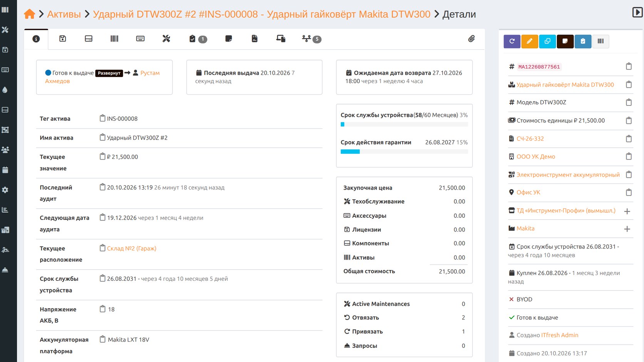The image size is (644, 362).
Task: Open the files tab with document icon
Action: (x=255, y=38)
